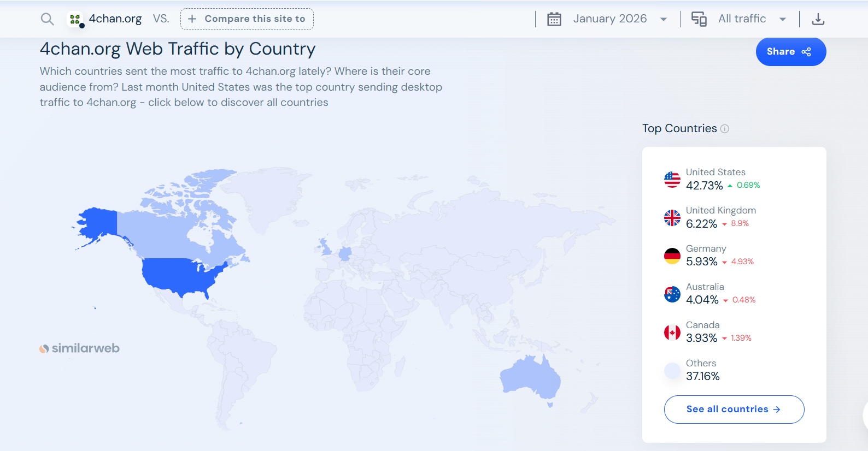Click the share network icon
Image resolution: width=868 pixels, height=451 pixels.
point(806,52)
